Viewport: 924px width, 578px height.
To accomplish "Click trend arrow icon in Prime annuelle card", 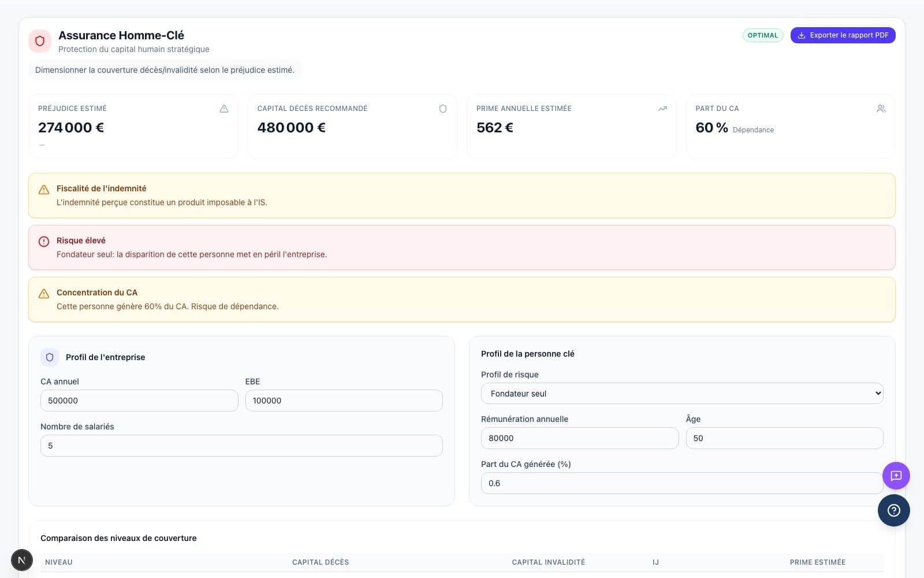I will pyautogui.click(x=662, y=109).
